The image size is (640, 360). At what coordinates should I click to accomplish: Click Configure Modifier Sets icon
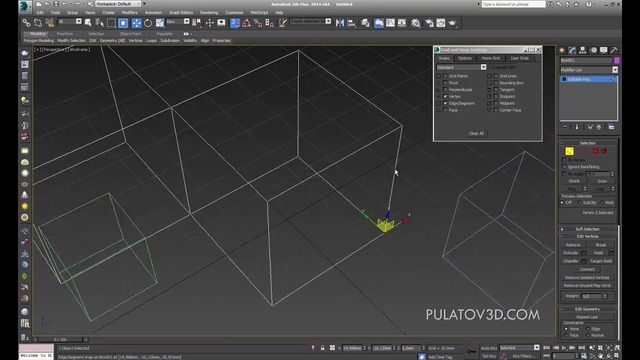[x=611, y=127]
